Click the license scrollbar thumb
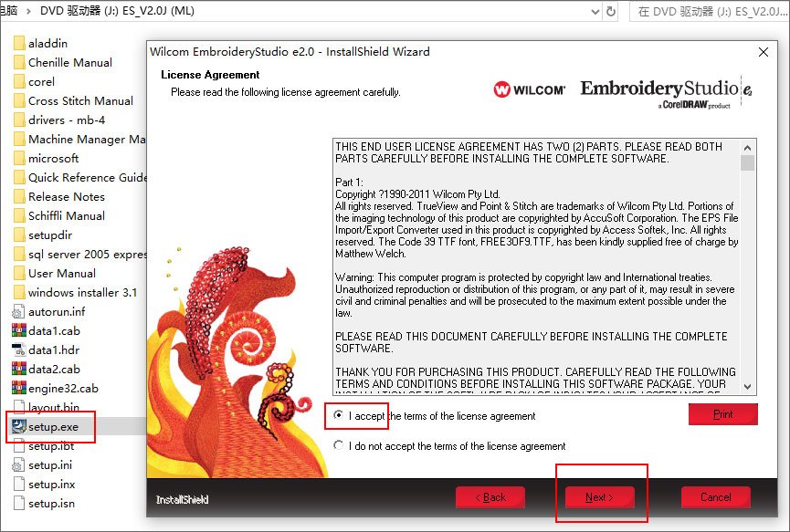The width and height of the screenshot is (790, 532). 748,163
